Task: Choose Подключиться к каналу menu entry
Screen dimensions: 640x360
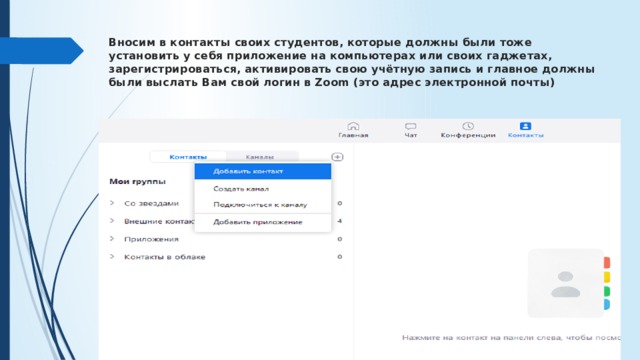Action: point(263,205)
